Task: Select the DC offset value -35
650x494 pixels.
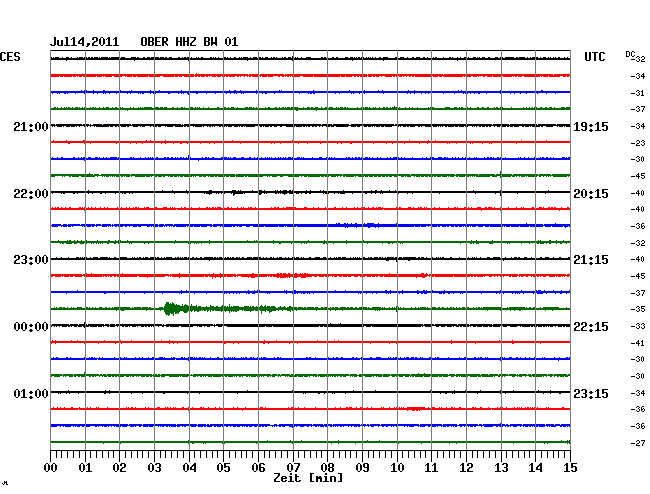Action: [638, 309]
